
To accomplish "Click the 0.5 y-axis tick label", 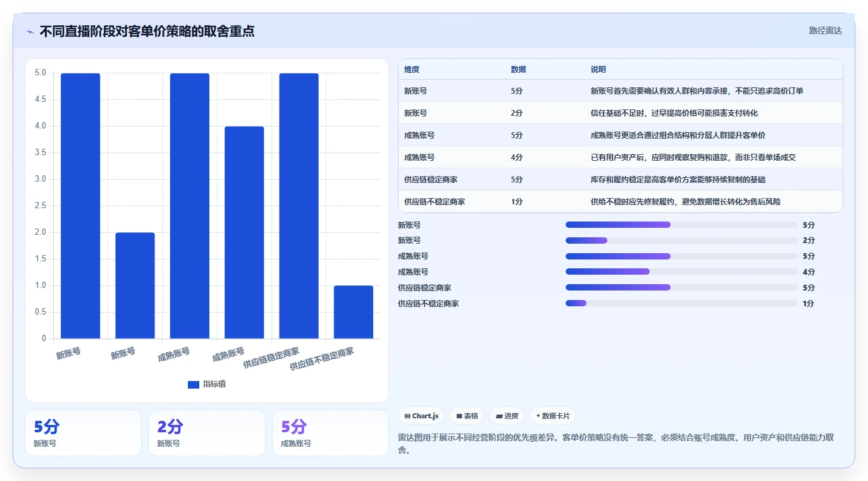I will (x=40, y=312).
